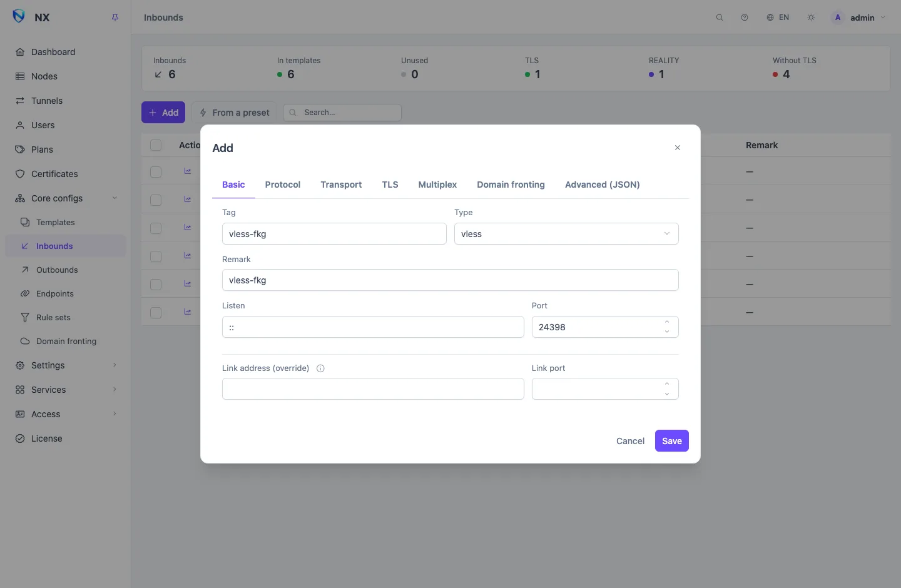Screen dimensions: 901x588
Task: Switch to the Transport tab
Action: (341, 185)
